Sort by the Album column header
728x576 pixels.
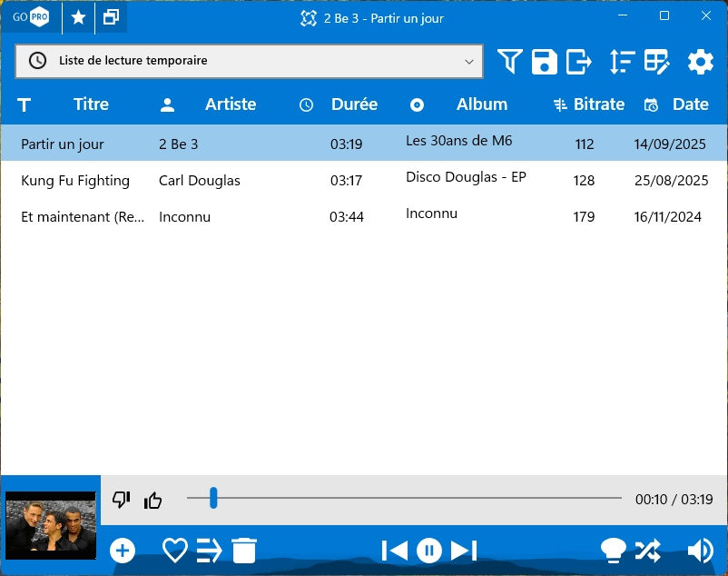coord(482,104)
